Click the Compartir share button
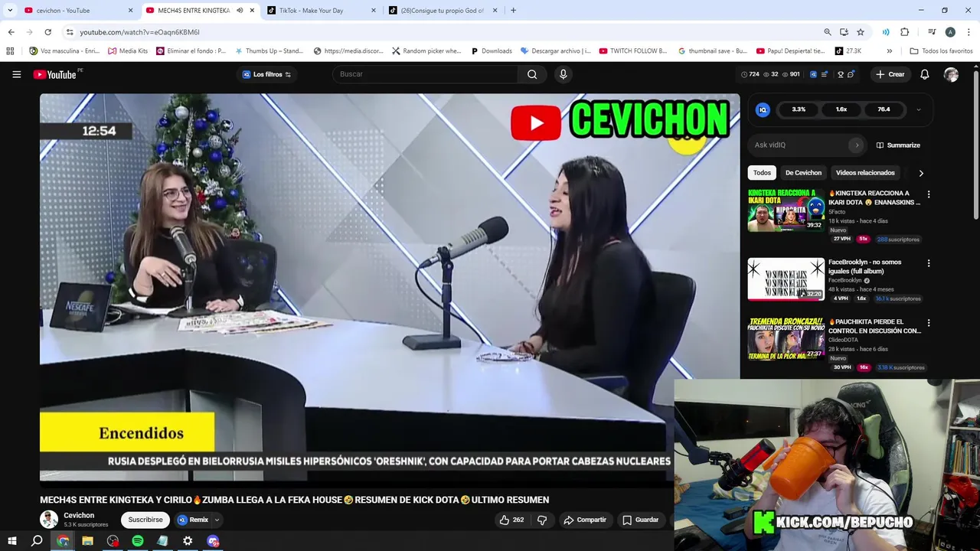 coord(585,520)
